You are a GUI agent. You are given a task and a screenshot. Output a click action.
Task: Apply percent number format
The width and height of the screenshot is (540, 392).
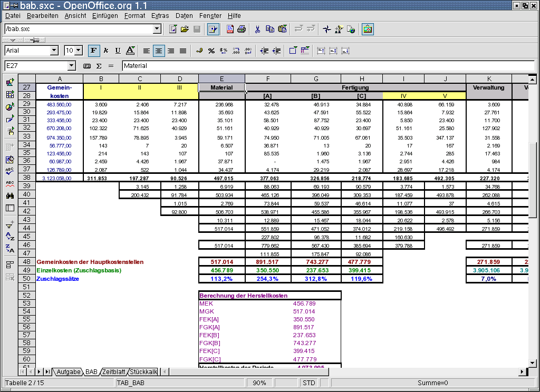point(211,51)
